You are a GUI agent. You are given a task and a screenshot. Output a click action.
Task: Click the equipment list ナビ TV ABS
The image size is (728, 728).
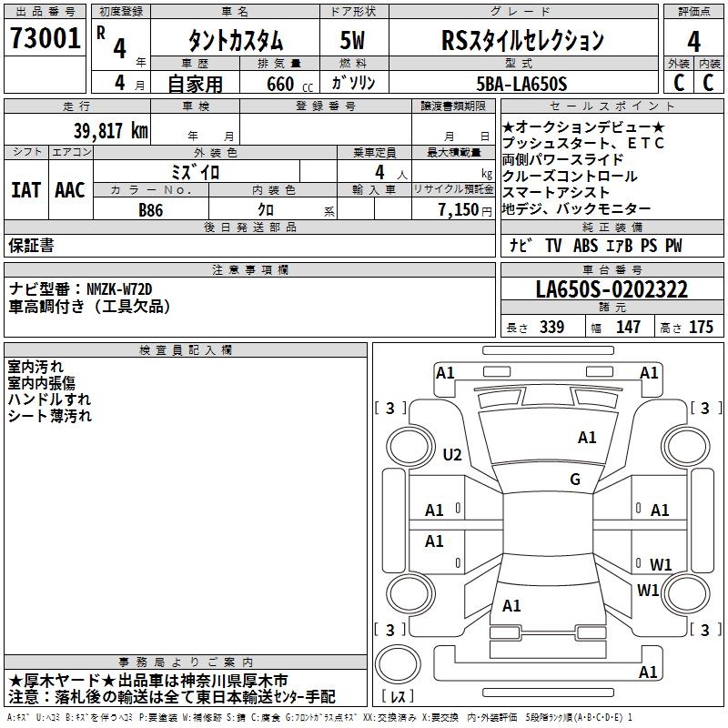click(x=596, y=246)
